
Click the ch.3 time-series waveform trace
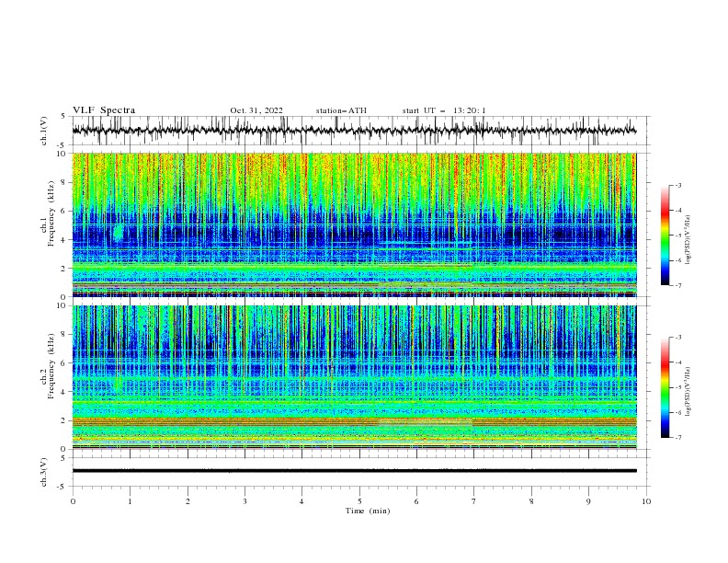(x=354, y=471)
